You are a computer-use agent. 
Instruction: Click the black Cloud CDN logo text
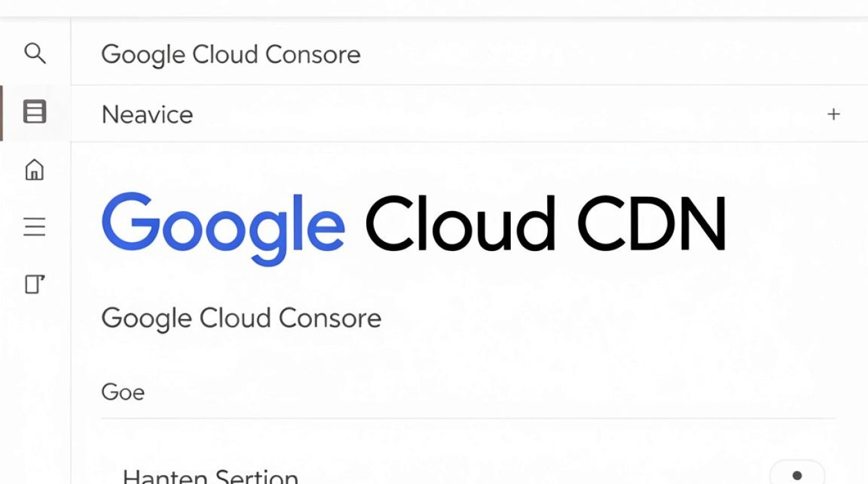[546, 223]
